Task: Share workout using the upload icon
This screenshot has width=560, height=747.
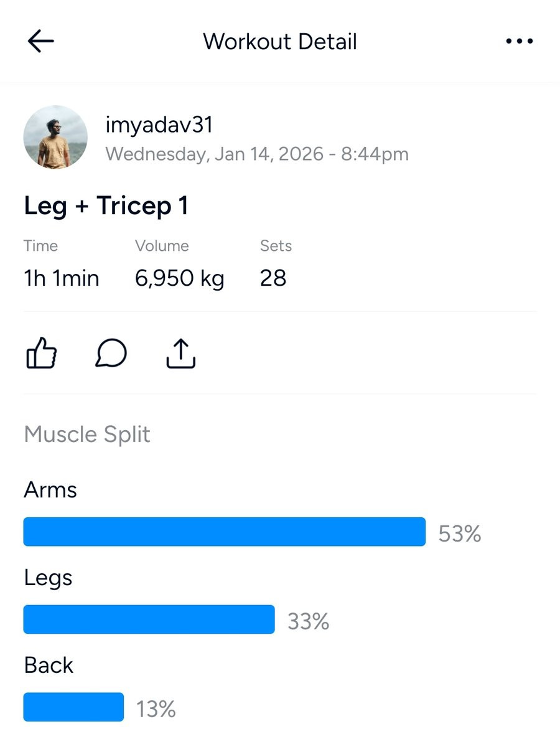Action: [181, 354]
